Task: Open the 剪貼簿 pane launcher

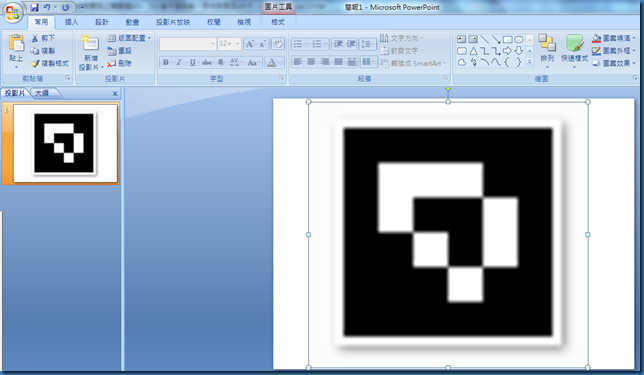Action: tap(68, 78)
